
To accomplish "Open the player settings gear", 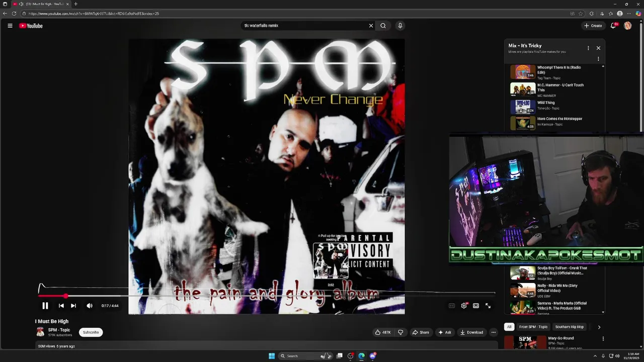I will click(464, 306).
